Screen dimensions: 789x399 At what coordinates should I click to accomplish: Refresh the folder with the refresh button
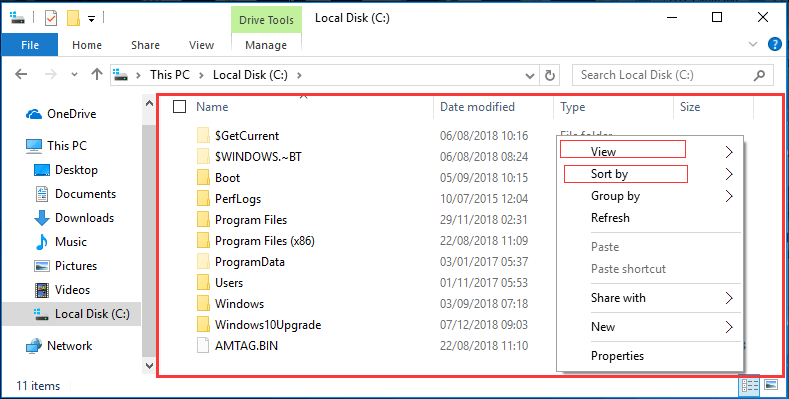point(549,75)
